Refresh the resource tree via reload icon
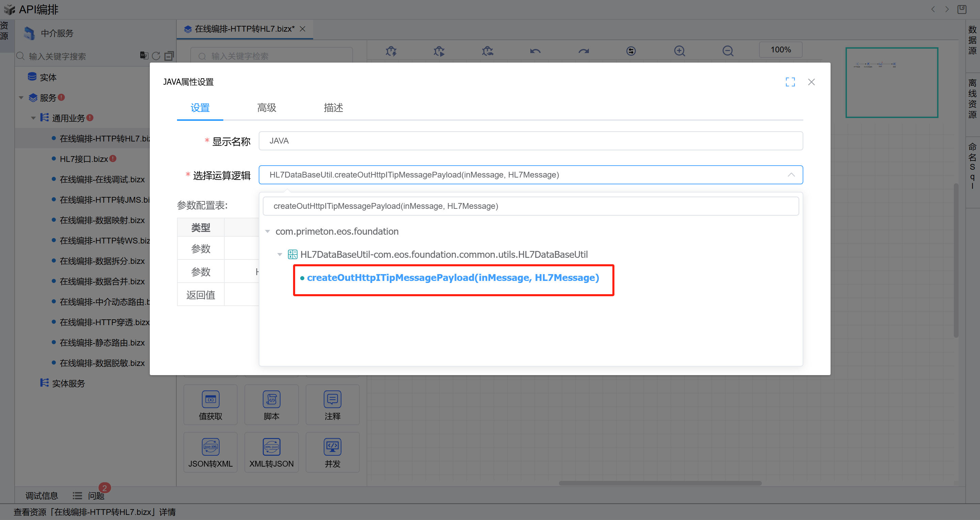Image resolution: width=980 pixels, height=520 pixels. [156, 56]
